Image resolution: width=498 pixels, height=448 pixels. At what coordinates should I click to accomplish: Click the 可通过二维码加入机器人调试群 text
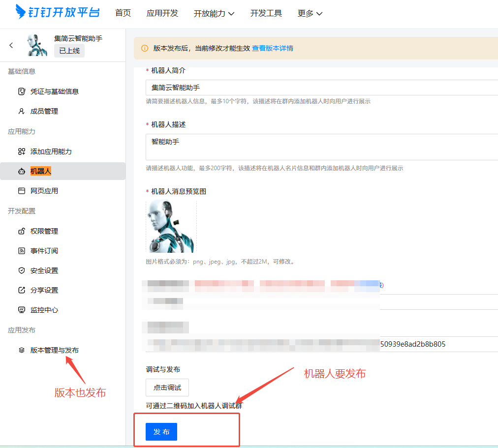click(194, 406)
